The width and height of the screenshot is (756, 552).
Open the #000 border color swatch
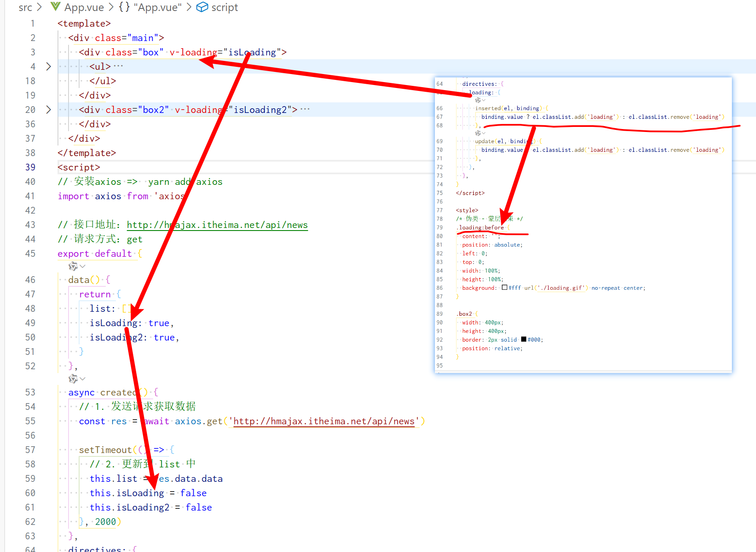point(524,339)
